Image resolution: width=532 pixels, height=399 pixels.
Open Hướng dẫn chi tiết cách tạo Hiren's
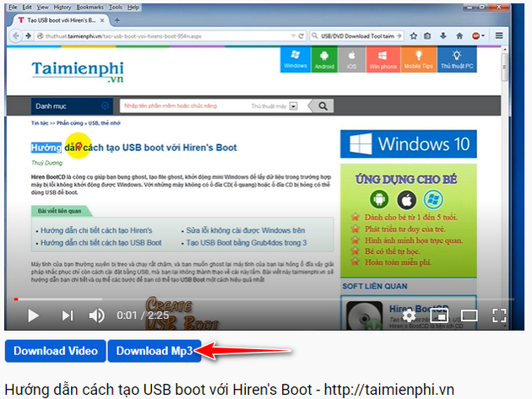[96, 230]
